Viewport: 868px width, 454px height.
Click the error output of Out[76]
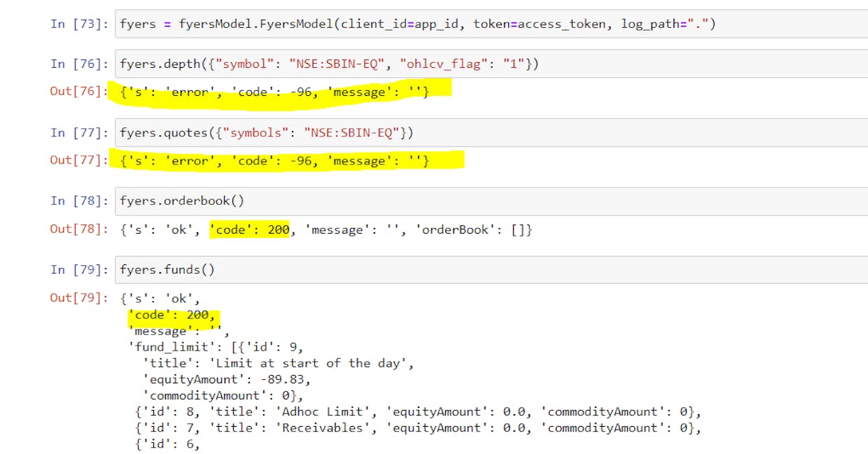pos(274,92)
